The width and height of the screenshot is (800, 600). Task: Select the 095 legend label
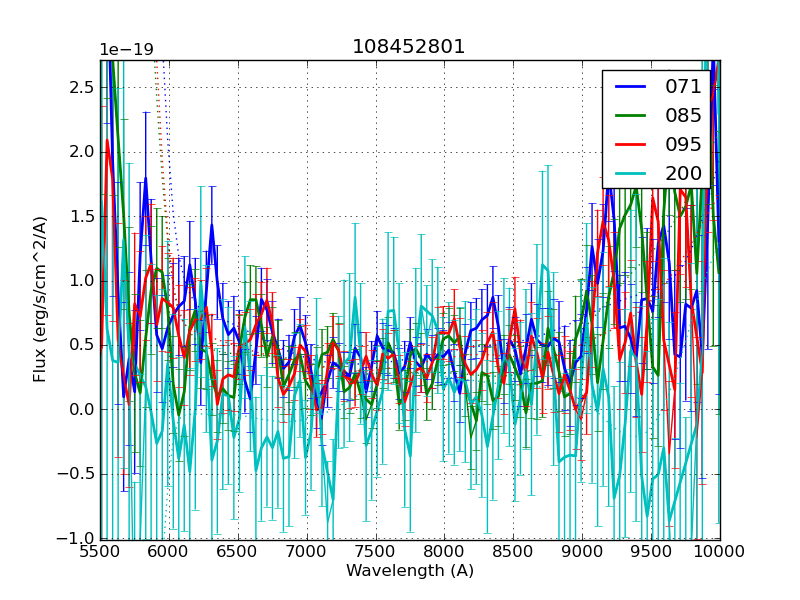(683, 144)
